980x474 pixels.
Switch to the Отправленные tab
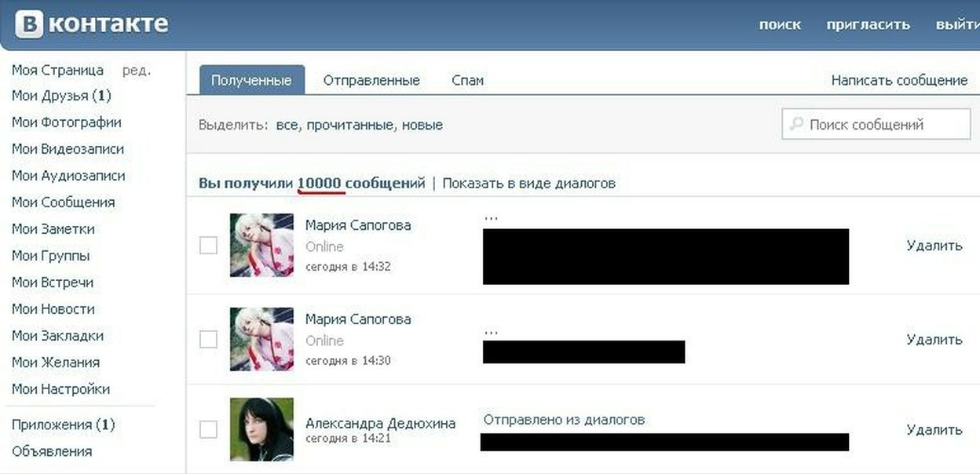coord(371,80)
